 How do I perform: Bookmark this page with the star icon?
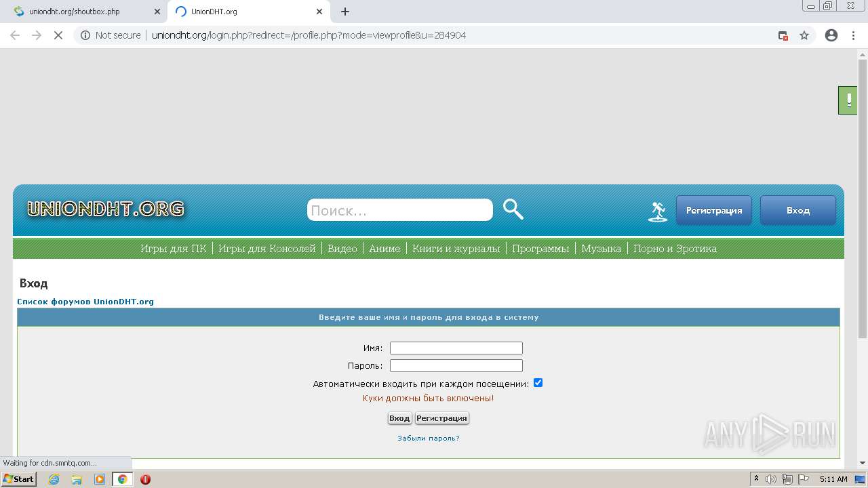804,35
